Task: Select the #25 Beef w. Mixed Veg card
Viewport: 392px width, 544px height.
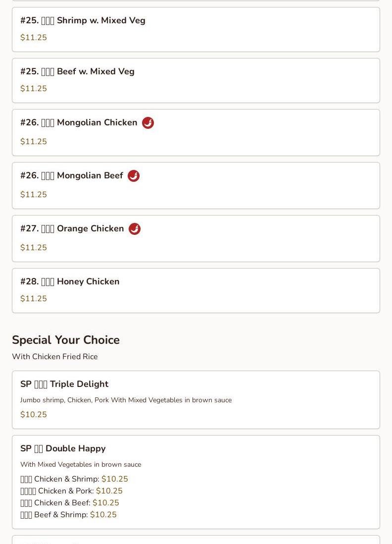Action: pyautogui.click(x=196, y=80)
